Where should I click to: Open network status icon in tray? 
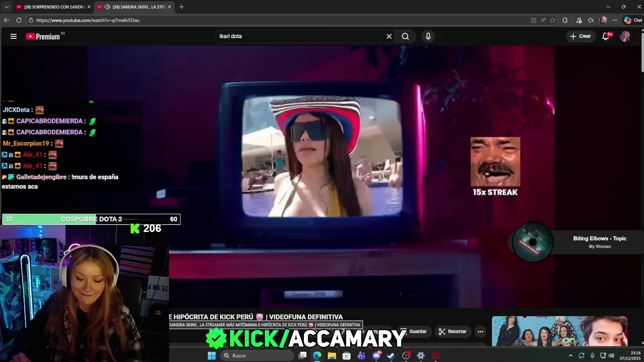click(x=603, y=355)
